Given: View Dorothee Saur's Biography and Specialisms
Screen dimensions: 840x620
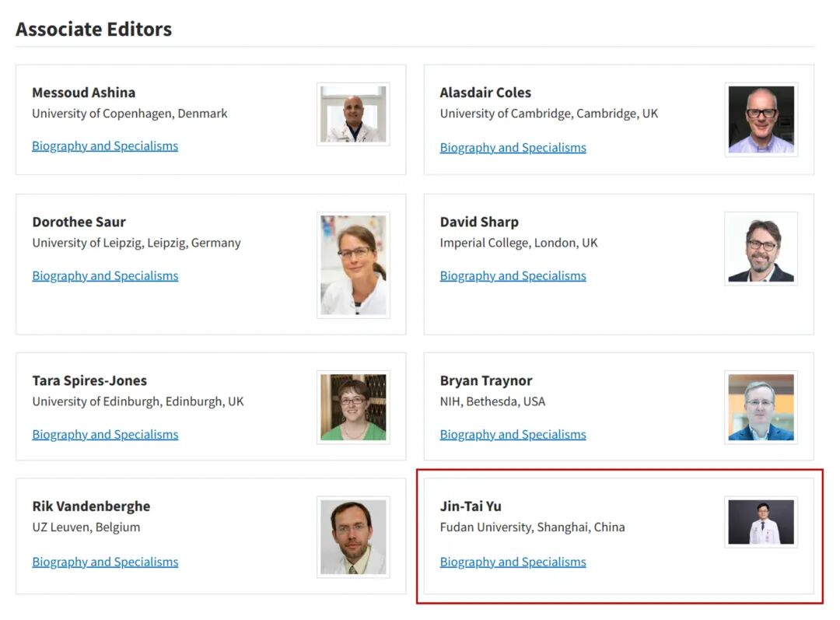Looking at the screenshot, I should tap(105, 276).
